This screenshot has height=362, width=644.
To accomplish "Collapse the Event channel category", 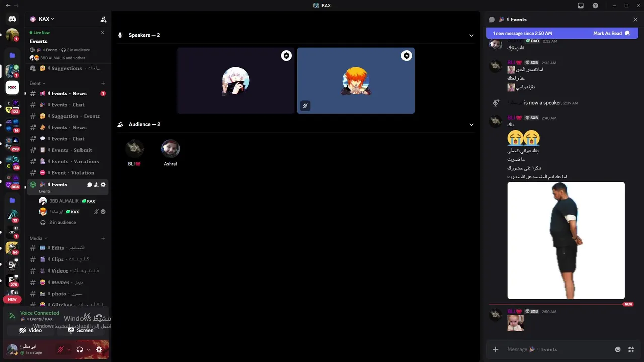I will (x=37, y=83).
